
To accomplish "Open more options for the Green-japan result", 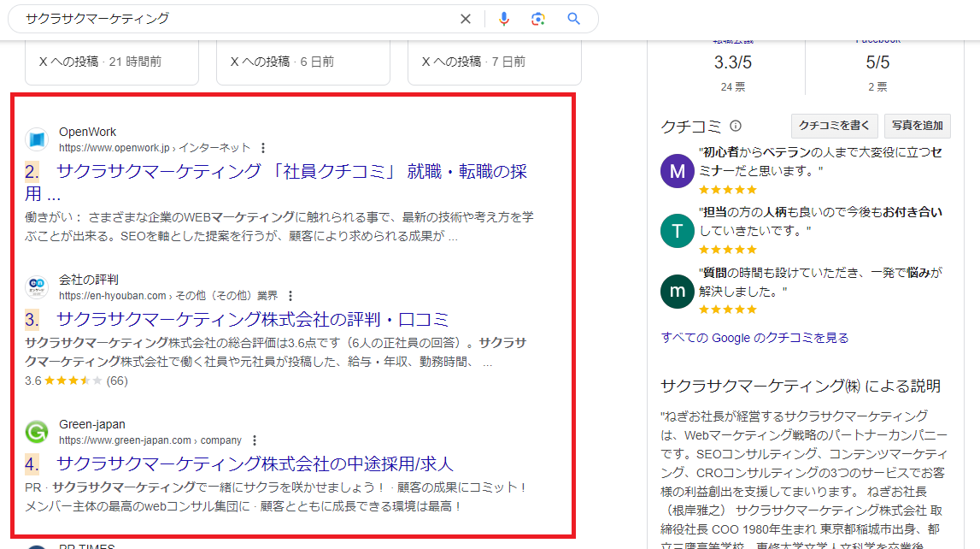I will click(255, 440).
